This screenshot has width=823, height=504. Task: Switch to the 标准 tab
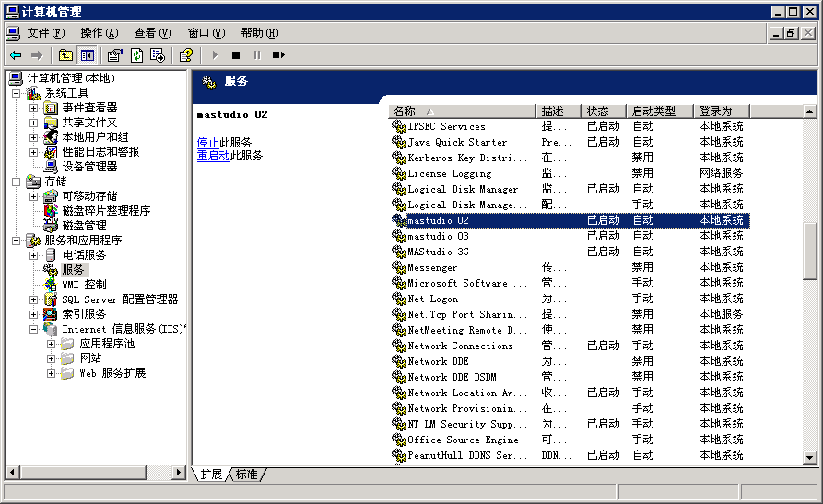point(246,475)
